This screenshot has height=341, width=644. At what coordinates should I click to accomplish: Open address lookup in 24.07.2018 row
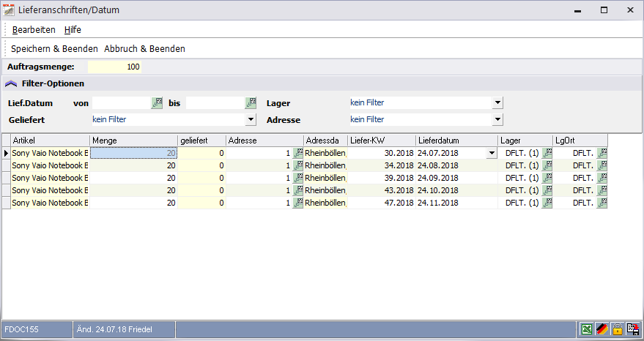click(x=297, y=154)
